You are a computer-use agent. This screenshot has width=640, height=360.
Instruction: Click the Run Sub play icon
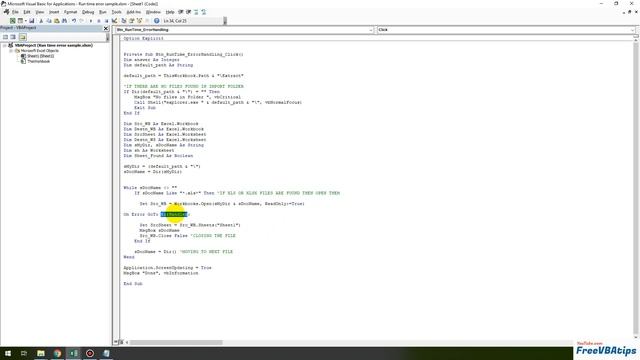[x=91, y=21]
